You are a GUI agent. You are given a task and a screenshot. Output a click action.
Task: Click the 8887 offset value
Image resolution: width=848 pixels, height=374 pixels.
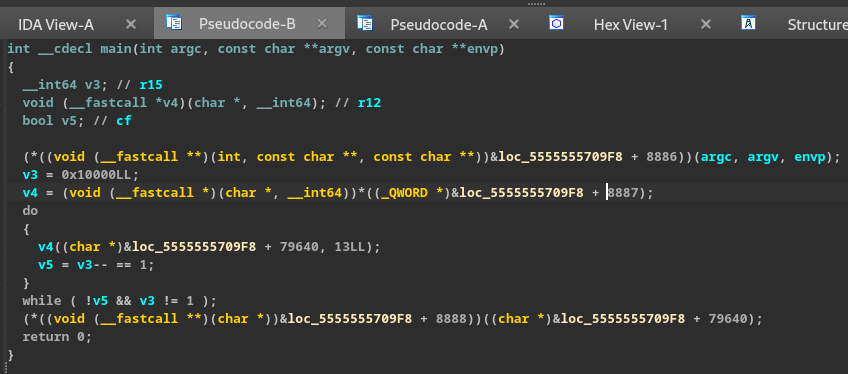coord(622,192)
